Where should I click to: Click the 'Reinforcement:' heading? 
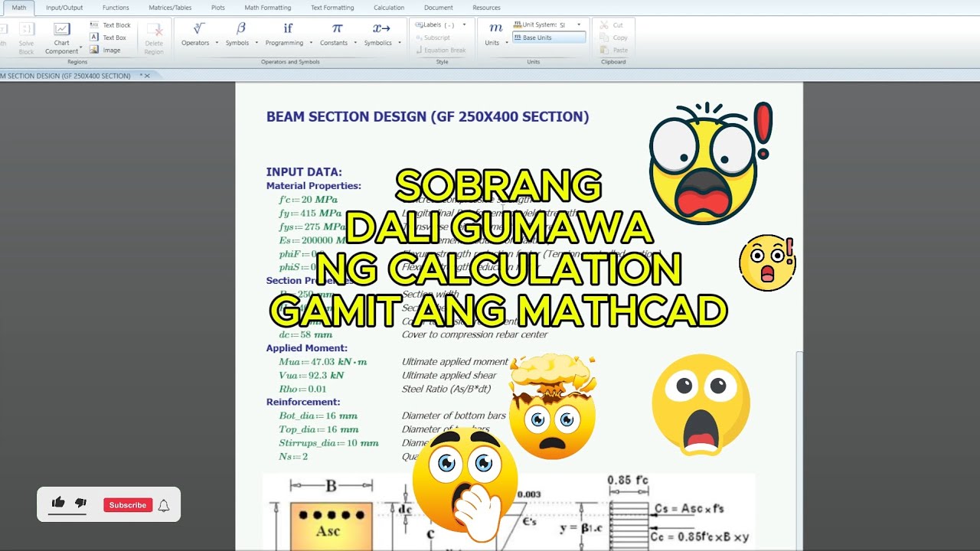[303, 402]
